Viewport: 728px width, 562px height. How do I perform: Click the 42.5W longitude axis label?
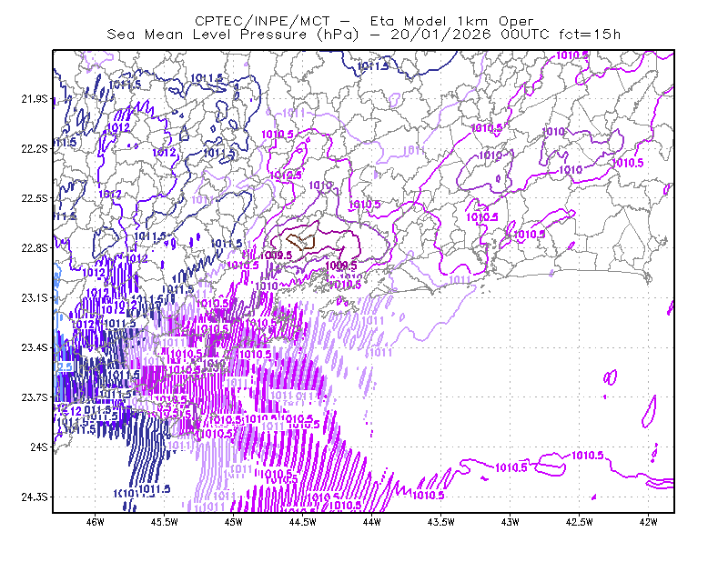point(579,522)
